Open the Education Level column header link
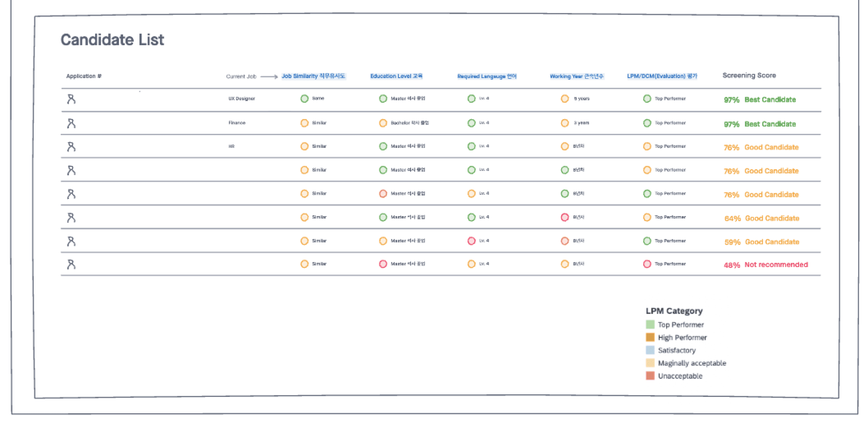The width and height of the screenshot is (868, 421). click(x=396, y=76)
